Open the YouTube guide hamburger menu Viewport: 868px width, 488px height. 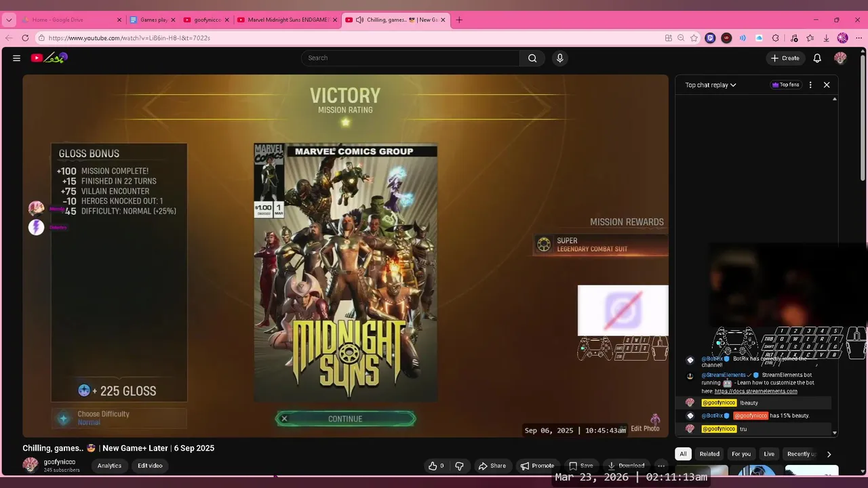[x=16, y=58]
